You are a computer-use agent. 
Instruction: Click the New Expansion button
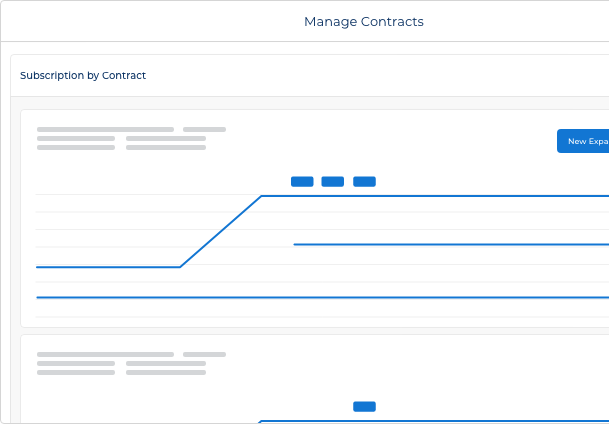[x=584, y=141]
